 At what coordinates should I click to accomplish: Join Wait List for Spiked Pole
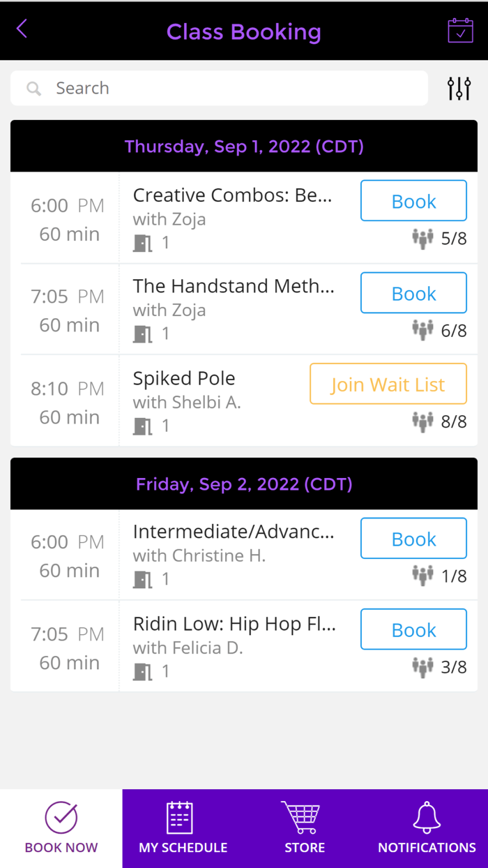(x=388, y=384)
